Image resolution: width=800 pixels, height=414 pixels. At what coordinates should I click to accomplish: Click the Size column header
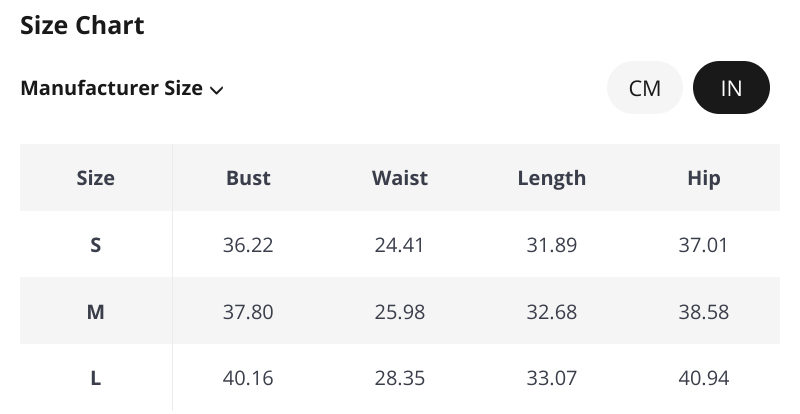(x=96, y=178)
